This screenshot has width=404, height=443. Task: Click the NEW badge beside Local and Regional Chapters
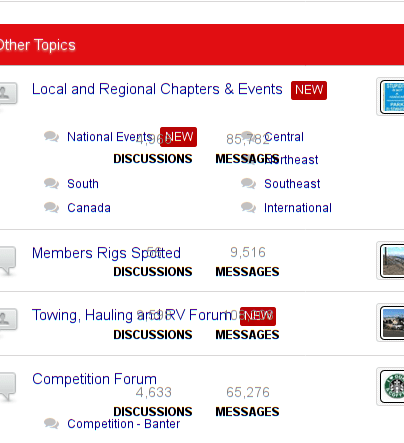[x=309, y=90]
